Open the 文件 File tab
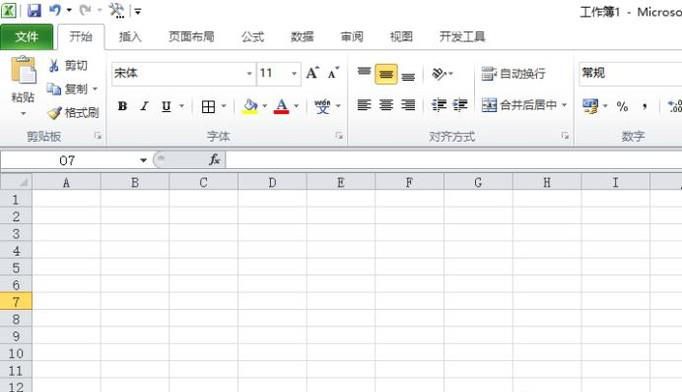 click(27, 37)
